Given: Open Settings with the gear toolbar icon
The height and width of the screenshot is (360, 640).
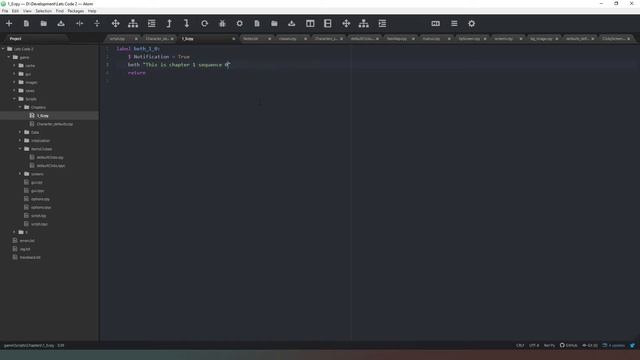Looking at the screenshot, I should [x=471, y=24].
